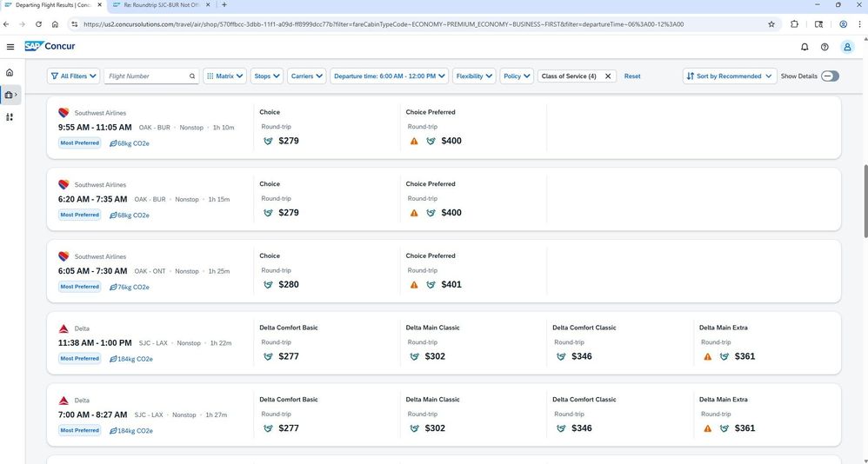Click 184kg CO2e on 11:38 AM Delta flight
The width and height of the screenshot is (868, 464).
coord(135,360)
